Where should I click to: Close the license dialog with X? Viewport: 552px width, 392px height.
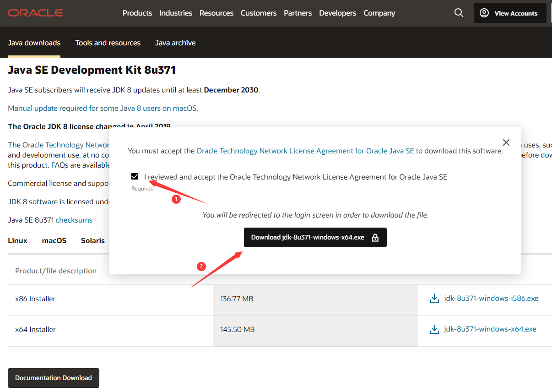coord(506,143)
